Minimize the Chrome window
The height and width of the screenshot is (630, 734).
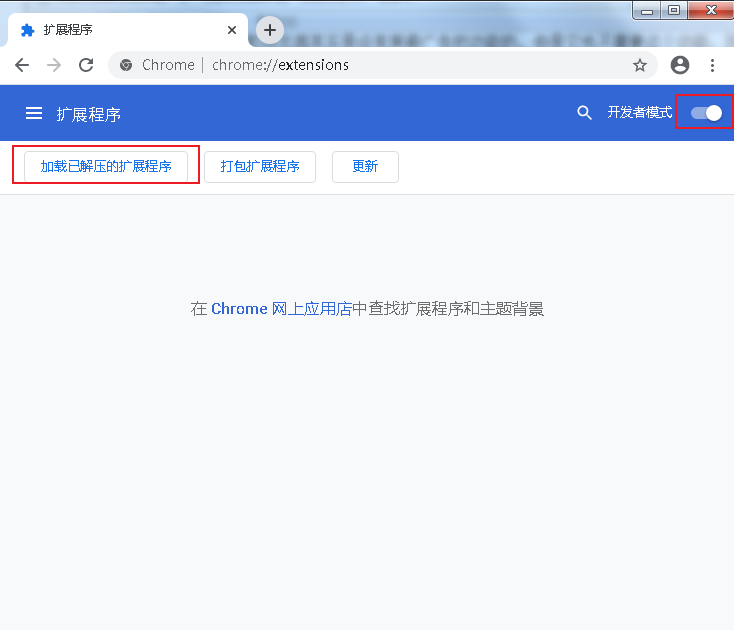[x=646, y=10]
